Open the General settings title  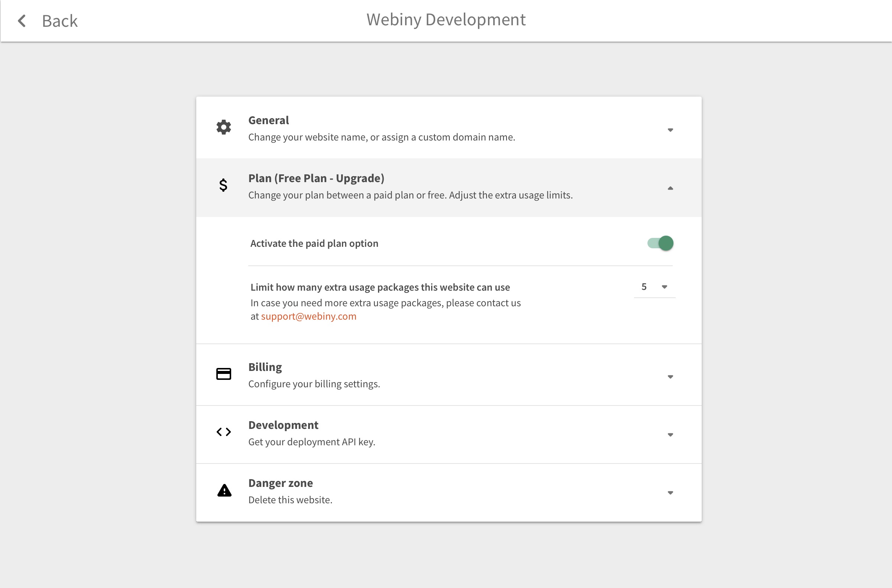[268, 120]
